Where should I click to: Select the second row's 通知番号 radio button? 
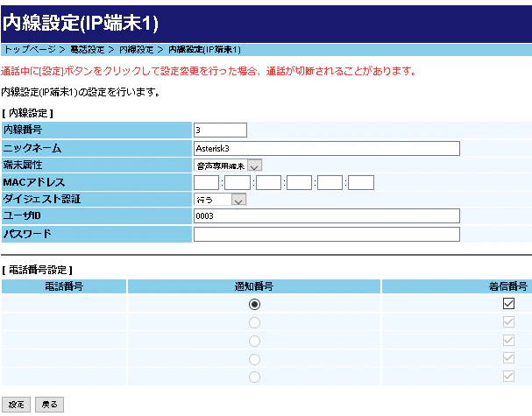[x=254, y=322]
